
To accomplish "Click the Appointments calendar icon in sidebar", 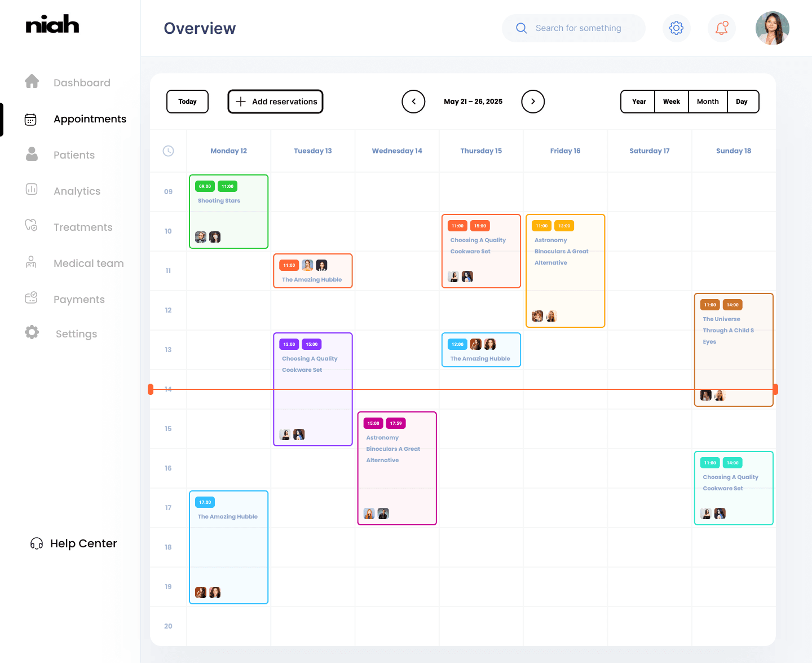I will [x=31, y=119].
